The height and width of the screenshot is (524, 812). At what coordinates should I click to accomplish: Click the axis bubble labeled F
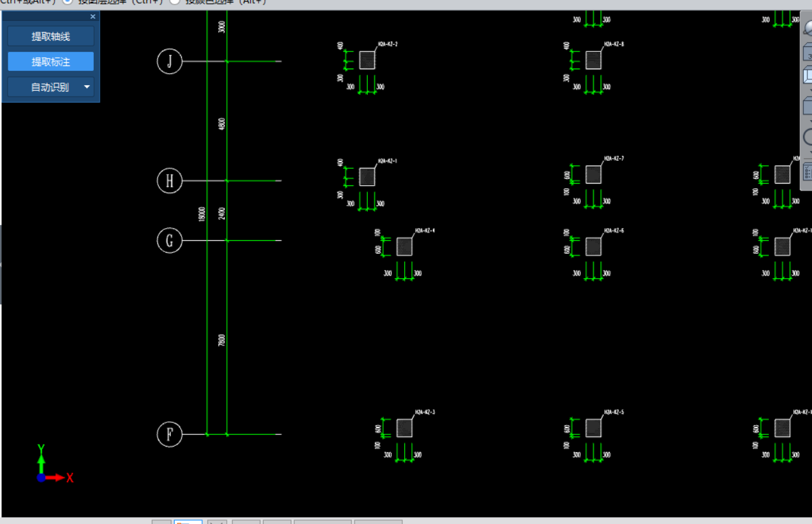coord(170,434)
